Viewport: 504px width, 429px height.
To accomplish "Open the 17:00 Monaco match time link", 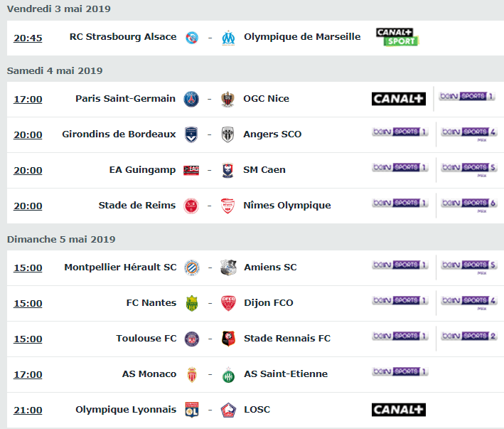I will (x=28, y=374).
